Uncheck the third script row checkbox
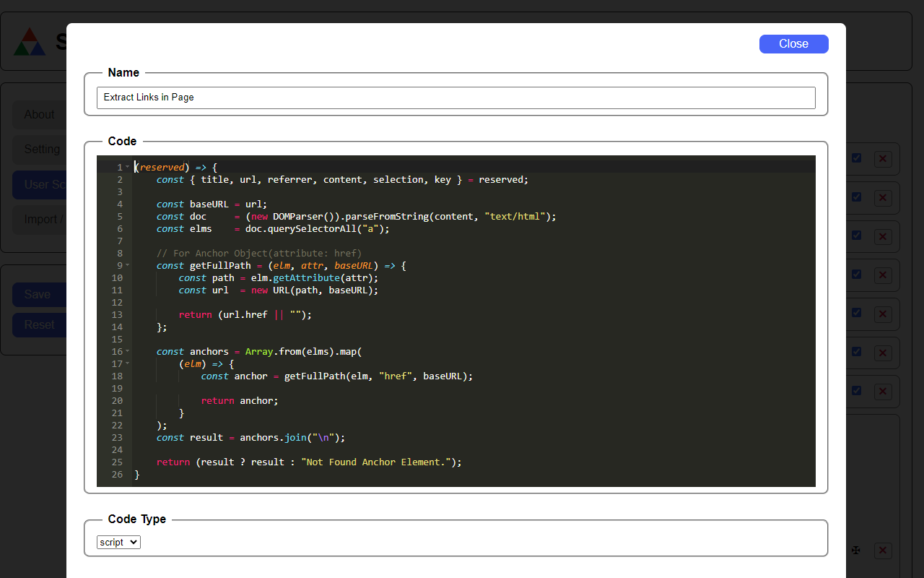The image size is (924, 578). [x=856, y=235]
